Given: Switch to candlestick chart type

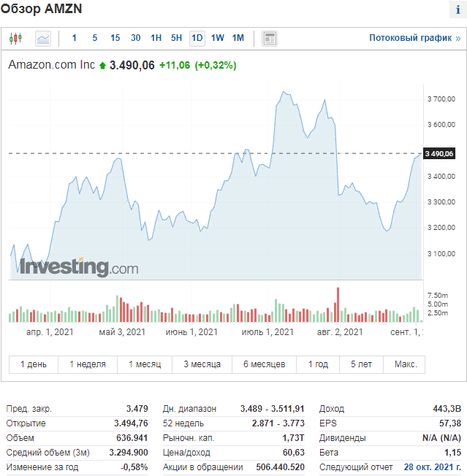Looking at the screenshot, I should click(17, 38).
